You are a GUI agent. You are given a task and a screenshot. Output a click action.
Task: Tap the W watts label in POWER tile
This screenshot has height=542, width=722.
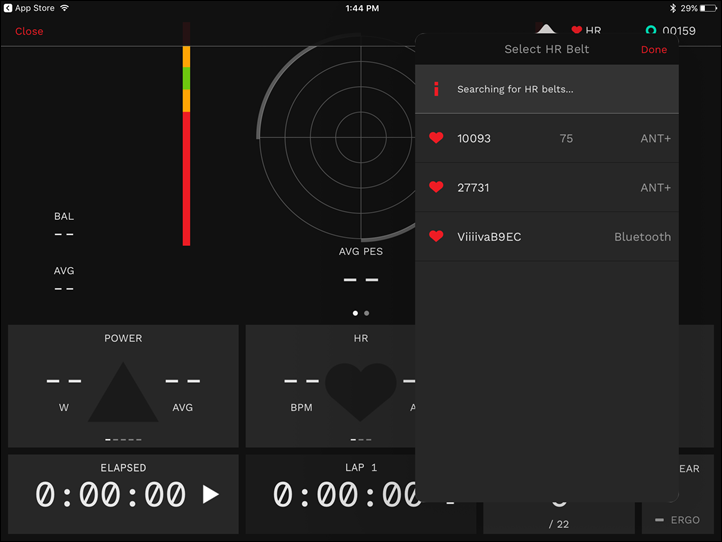tap(64, 408)
